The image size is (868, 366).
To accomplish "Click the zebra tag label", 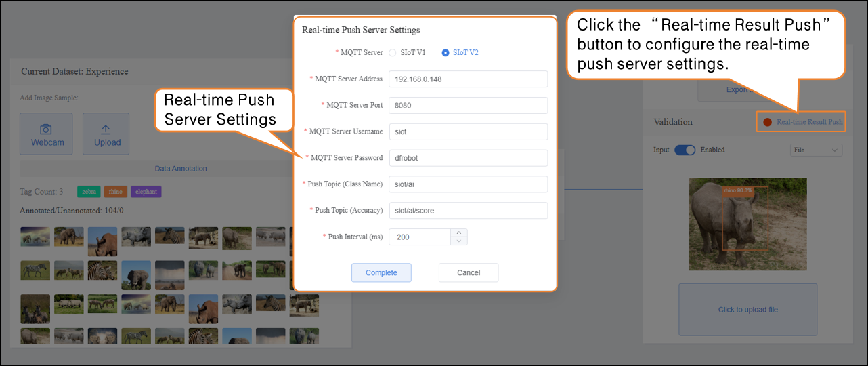I will coord(89,192).
